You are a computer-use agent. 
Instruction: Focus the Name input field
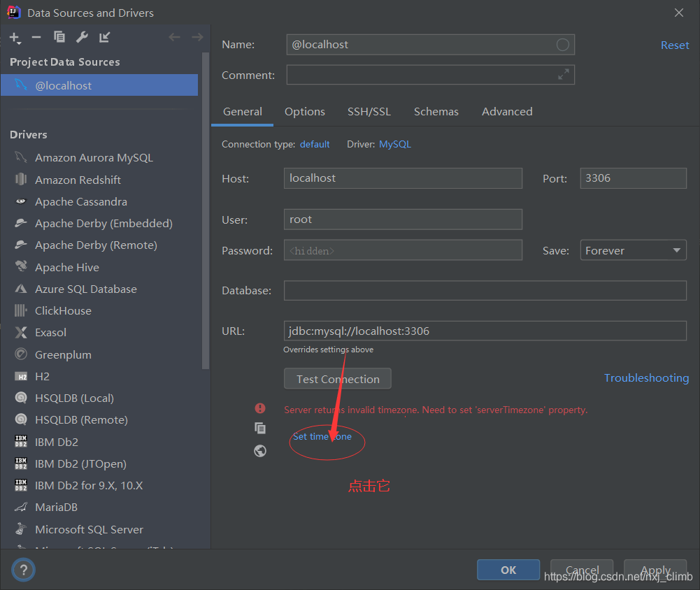430,45
